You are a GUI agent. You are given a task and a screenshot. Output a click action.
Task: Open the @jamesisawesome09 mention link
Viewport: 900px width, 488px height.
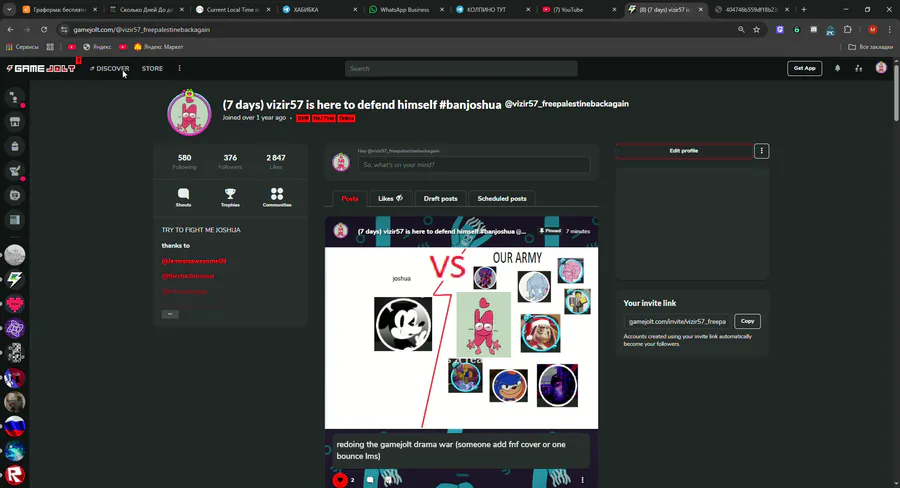[x=193, y=261]
